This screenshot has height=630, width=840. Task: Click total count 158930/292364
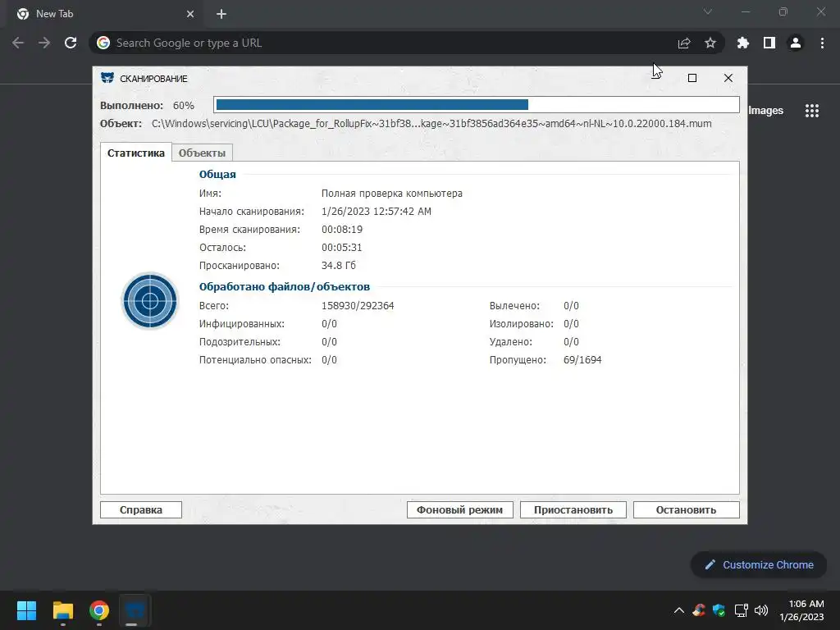358,306
